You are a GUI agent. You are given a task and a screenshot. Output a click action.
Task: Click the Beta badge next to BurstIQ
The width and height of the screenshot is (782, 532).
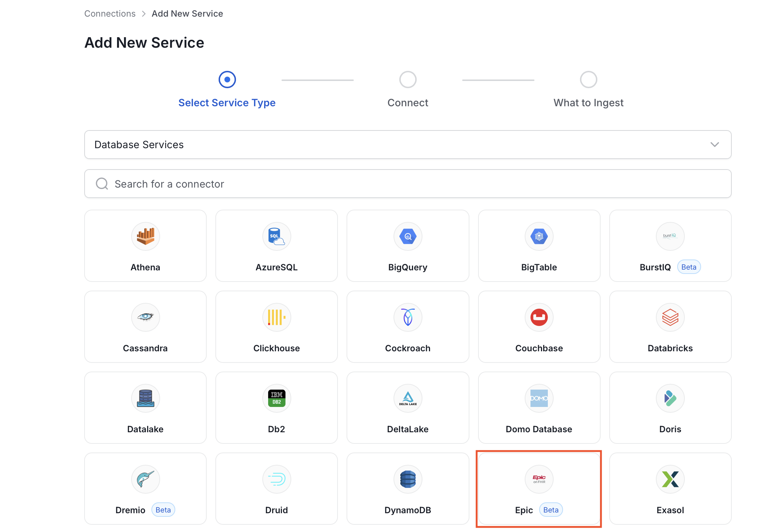pyautogui.click(x=689, y=267)
